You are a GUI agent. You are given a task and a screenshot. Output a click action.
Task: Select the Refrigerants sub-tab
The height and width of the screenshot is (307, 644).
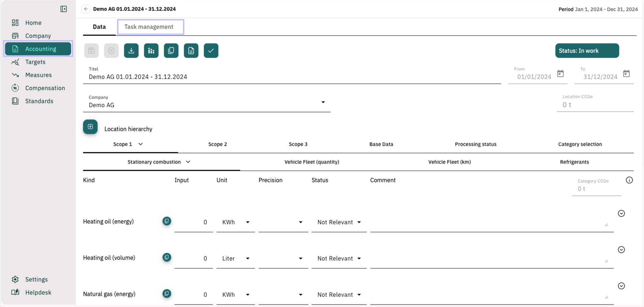click(x=574, y=162)
